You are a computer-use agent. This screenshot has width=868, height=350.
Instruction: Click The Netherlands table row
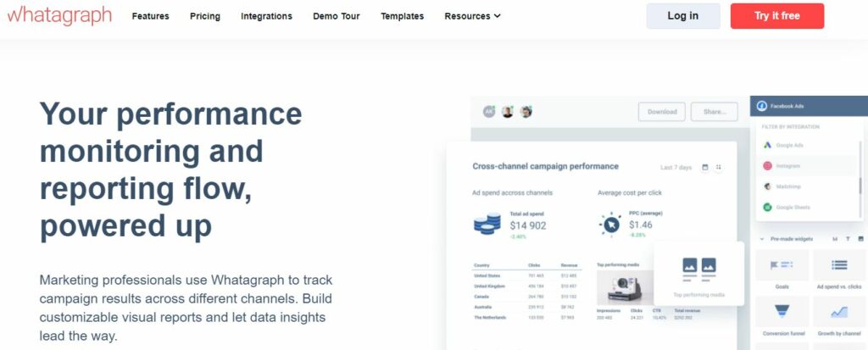[x=527, y=317]
